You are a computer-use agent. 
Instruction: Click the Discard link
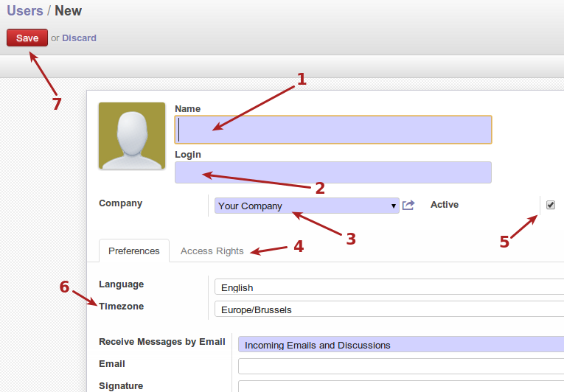point(79,38)
